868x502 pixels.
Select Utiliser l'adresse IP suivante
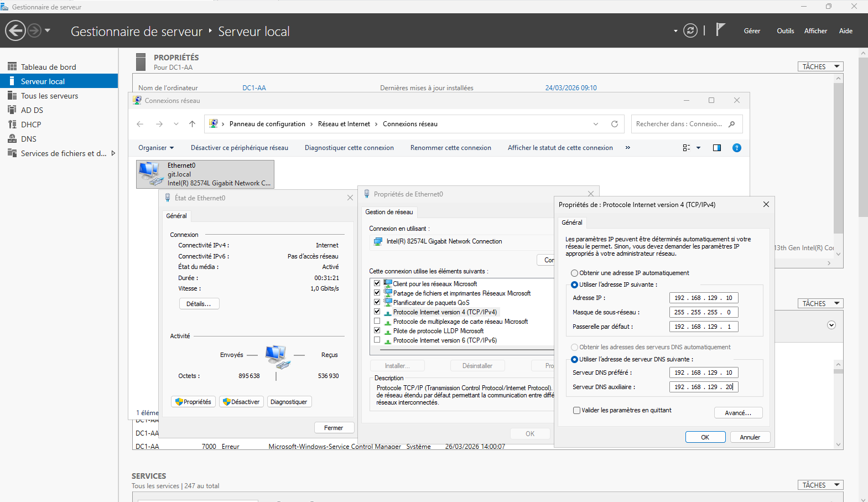tap(574, 284)
